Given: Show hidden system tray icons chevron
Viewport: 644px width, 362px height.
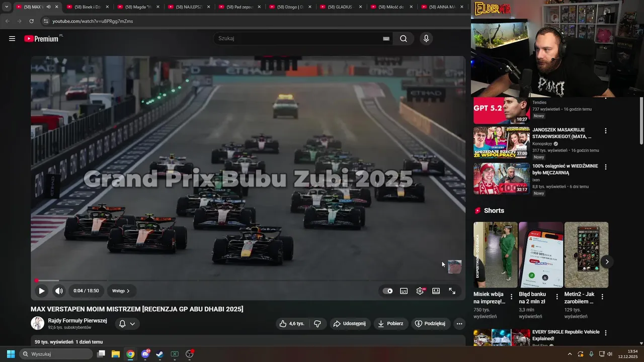Looking at the screenshot, I should point(570,354).
